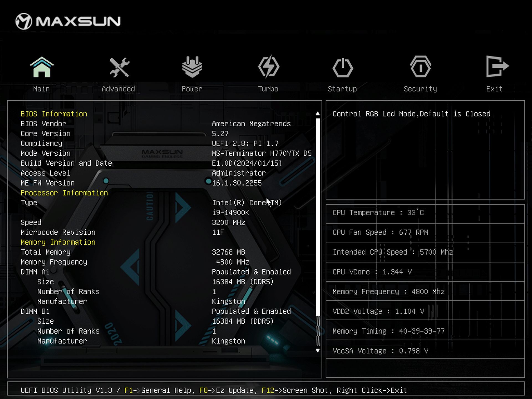This screenshot has width=532, height=399.
Task: Select the Core Version row
Action: click(x=125, y=134)
